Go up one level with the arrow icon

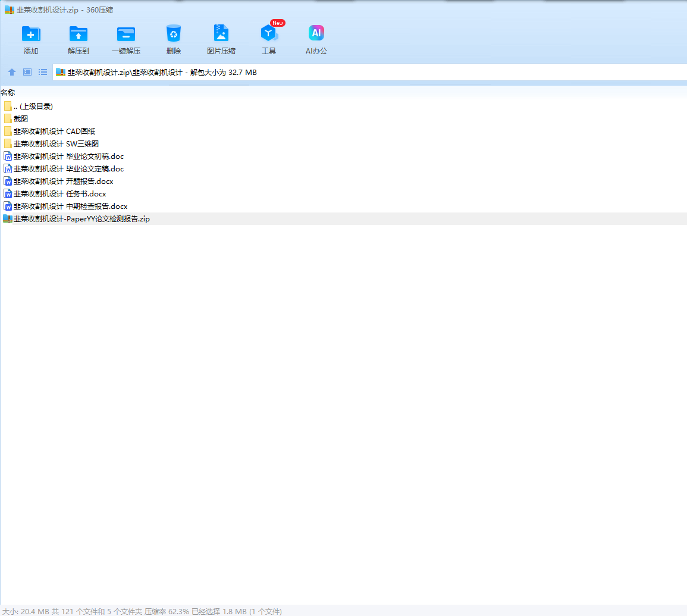(12, 72)
